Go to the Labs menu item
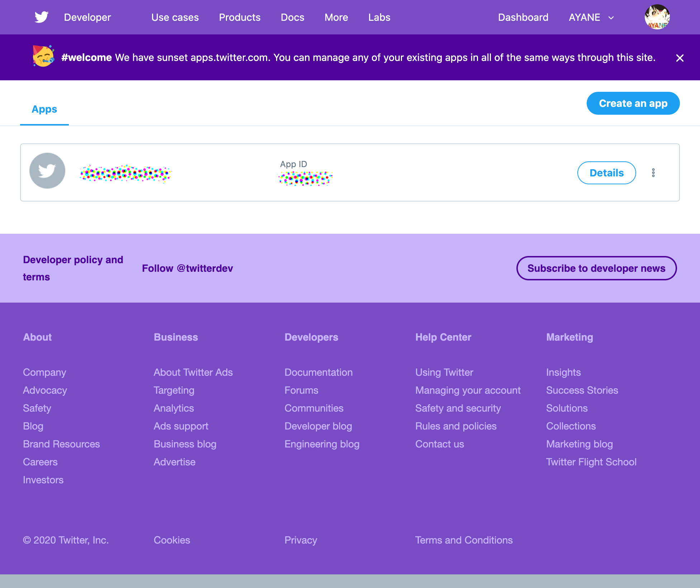 tap(379, 17)
